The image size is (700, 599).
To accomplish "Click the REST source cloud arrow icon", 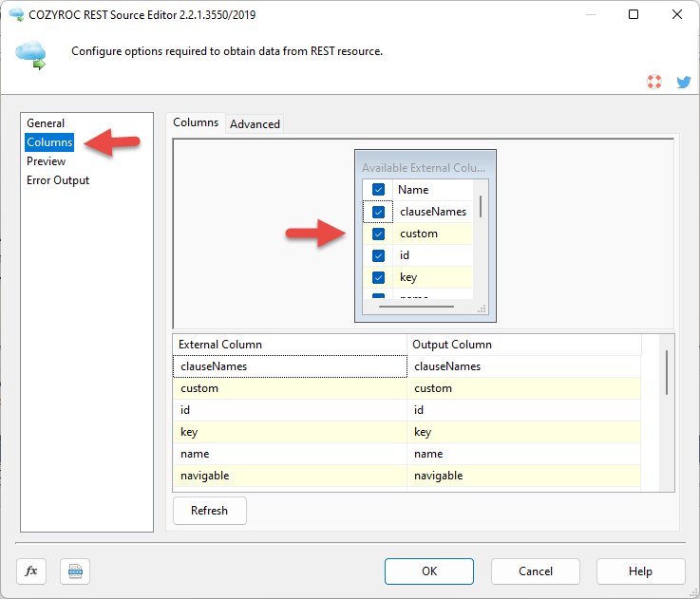I will (x=30, y=55).
